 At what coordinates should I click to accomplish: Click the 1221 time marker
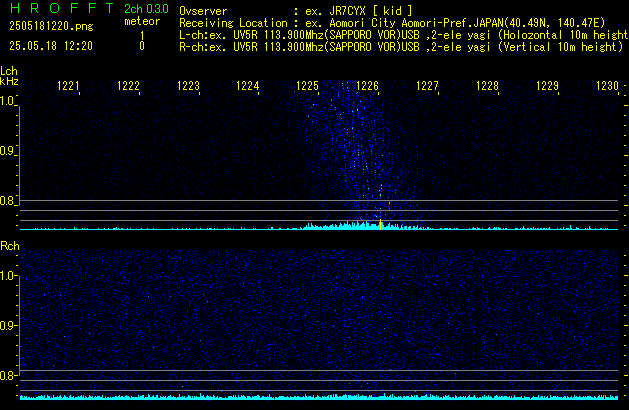(68, 86)
